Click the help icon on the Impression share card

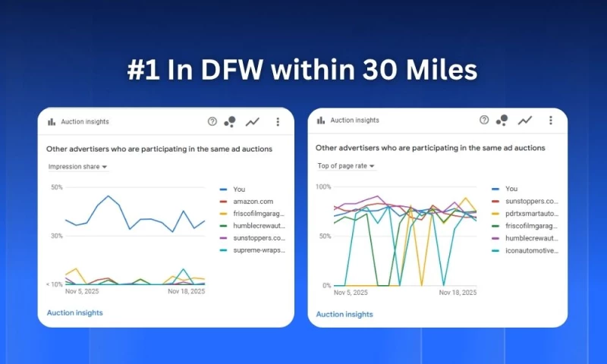[212, 121]
